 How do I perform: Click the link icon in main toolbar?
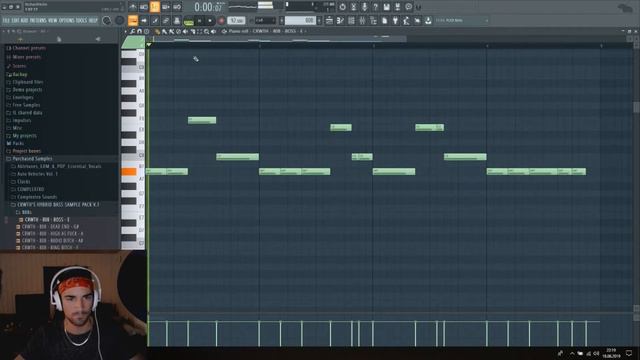click(166, 20)
